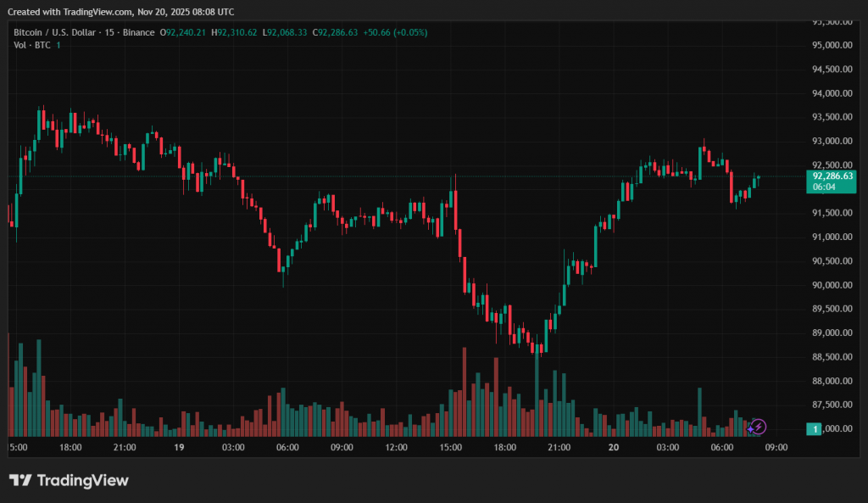This screenshot has width=868, height=503.
Task: Click the high value H92,310.62 in legend
Action: pyautogui.click(x=236, y=32)
